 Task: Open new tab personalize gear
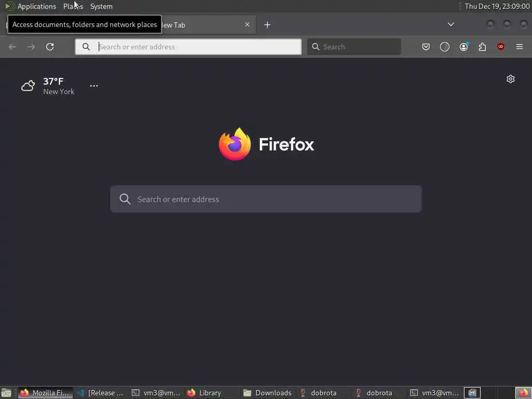511,79
